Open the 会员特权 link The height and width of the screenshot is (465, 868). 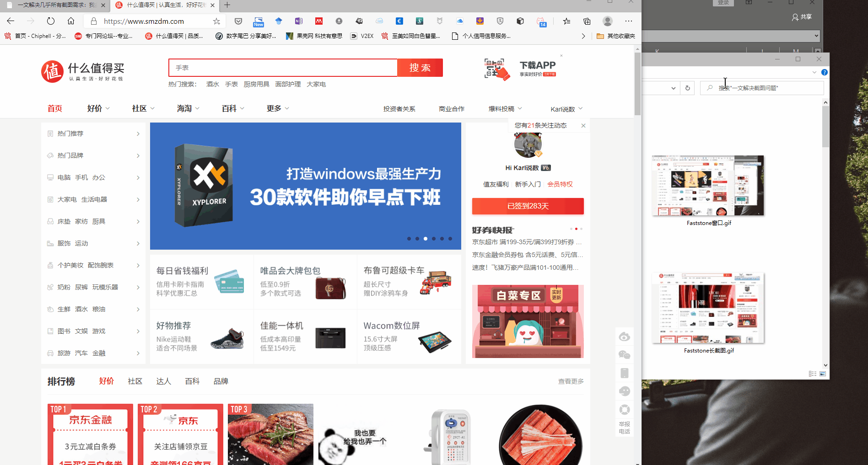tap(560, 184)
